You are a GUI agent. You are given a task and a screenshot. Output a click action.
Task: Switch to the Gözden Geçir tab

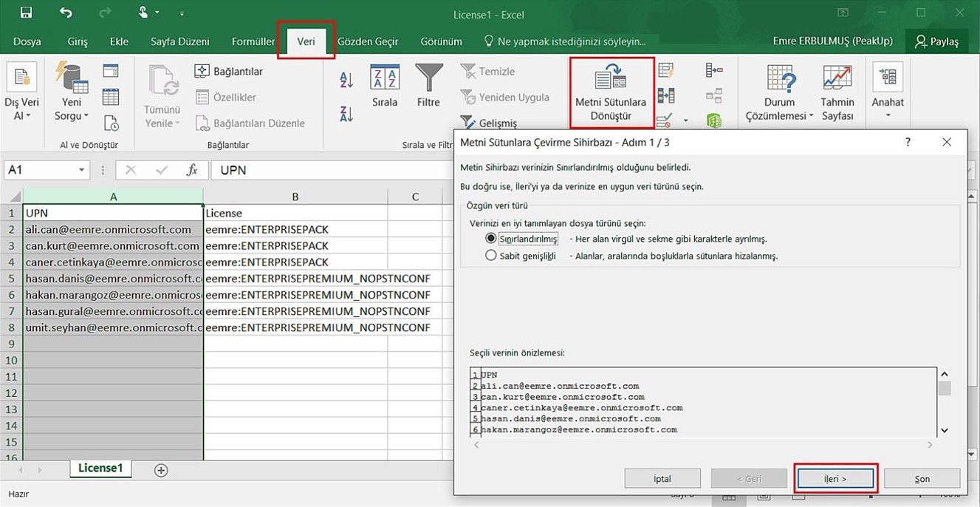coord(368,41)
